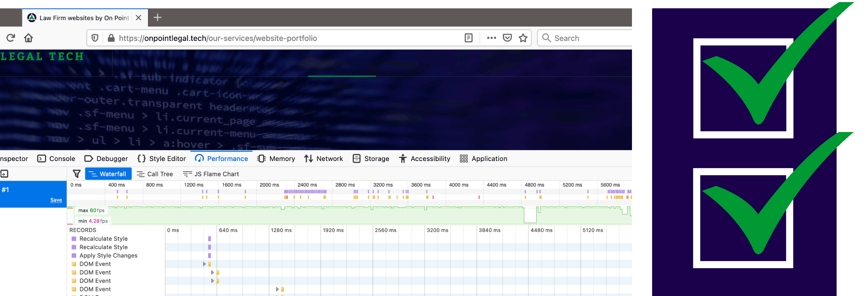Open page actions three-dot menu
868x296 pixels.
[x=491, y=38]
